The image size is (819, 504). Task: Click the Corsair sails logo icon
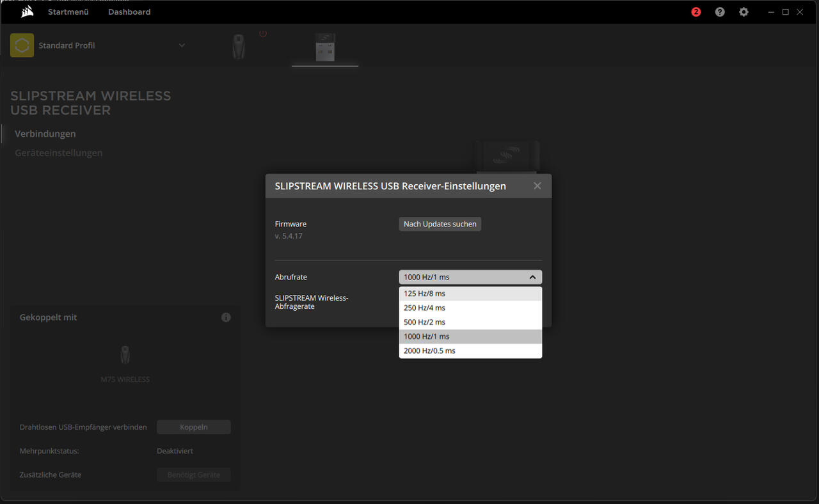28,12
